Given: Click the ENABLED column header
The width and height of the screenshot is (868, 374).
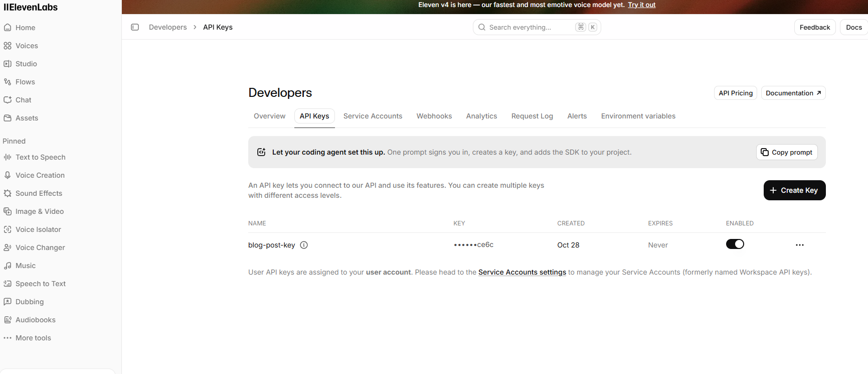Looking at the screenshot, I should 740,223.
